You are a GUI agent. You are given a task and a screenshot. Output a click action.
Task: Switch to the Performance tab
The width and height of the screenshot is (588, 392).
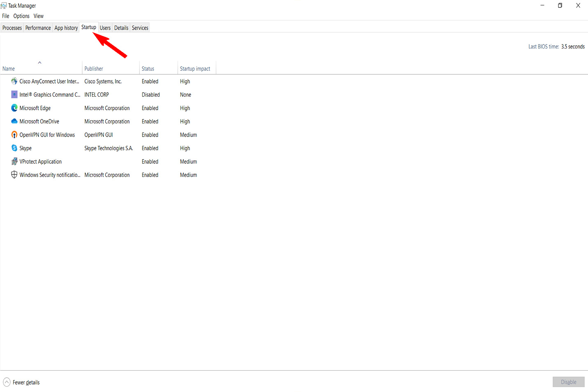(x=38, y=28)
